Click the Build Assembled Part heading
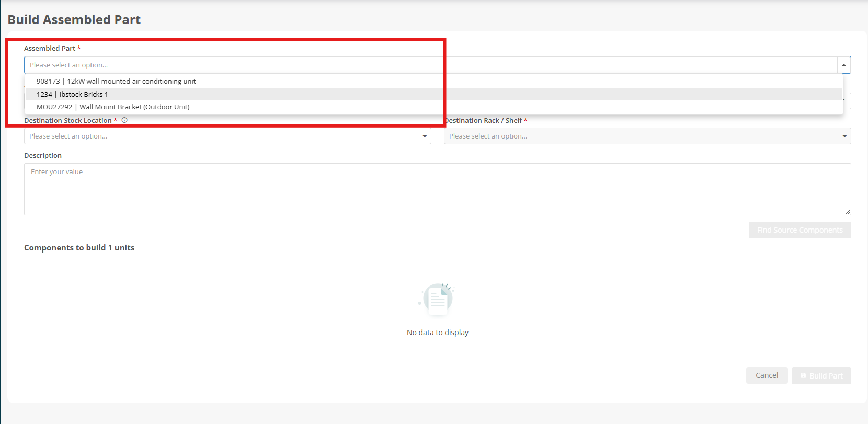Viewport: 868px width, 424px height. point(74,20)
